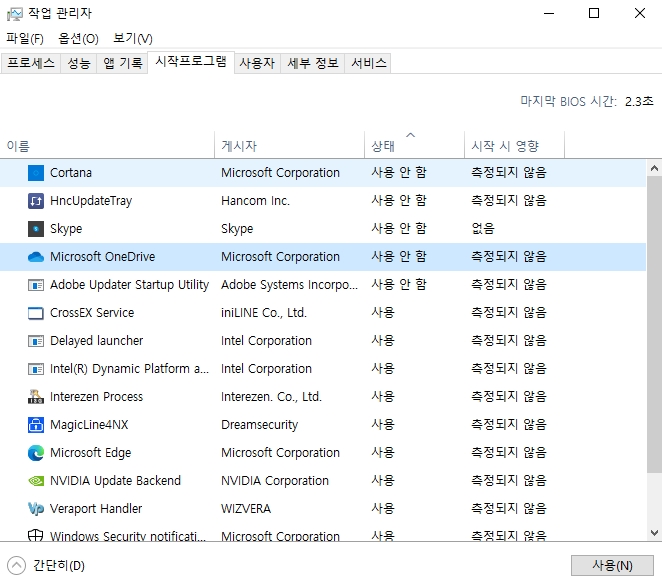Click the Windows Security notification shield icon
This screenshot has height=587, width=662.
click(35, 535)
